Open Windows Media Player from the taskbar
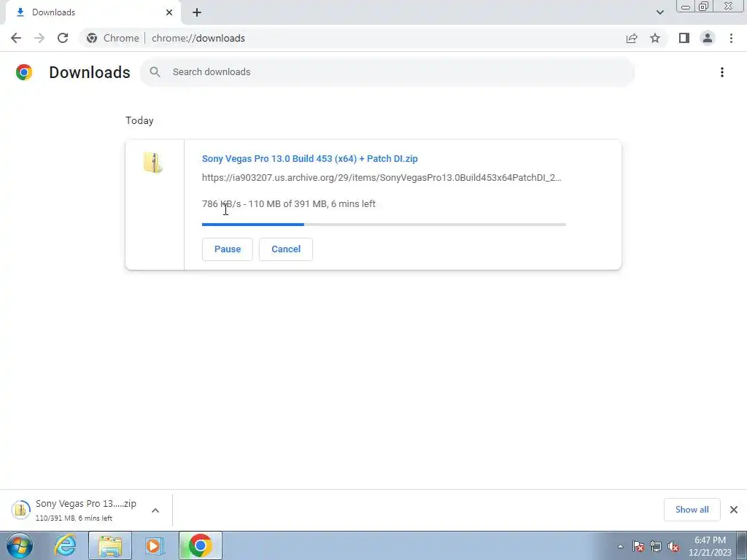Image resolution: width=747 pixels, height=560 pixels. click(154, 545)
